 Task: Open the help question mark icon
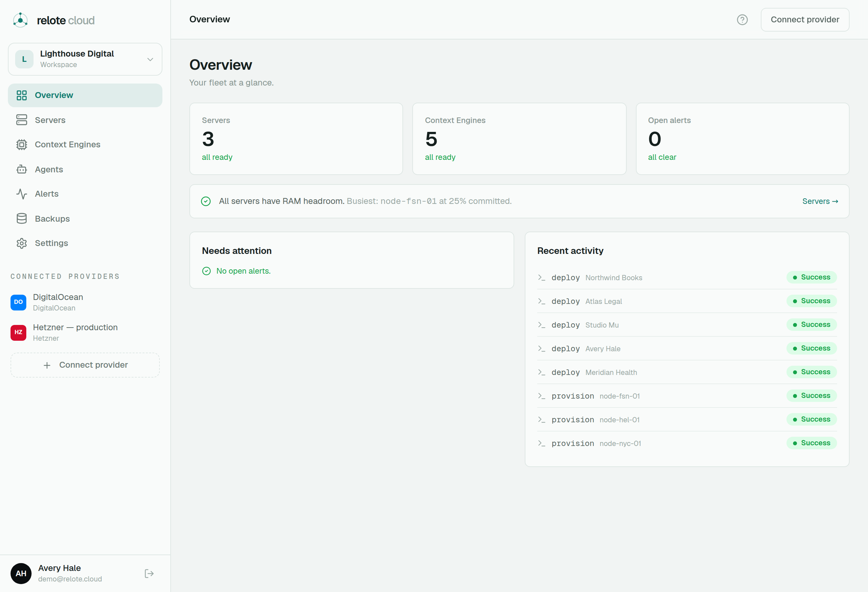tap(742, 20)
